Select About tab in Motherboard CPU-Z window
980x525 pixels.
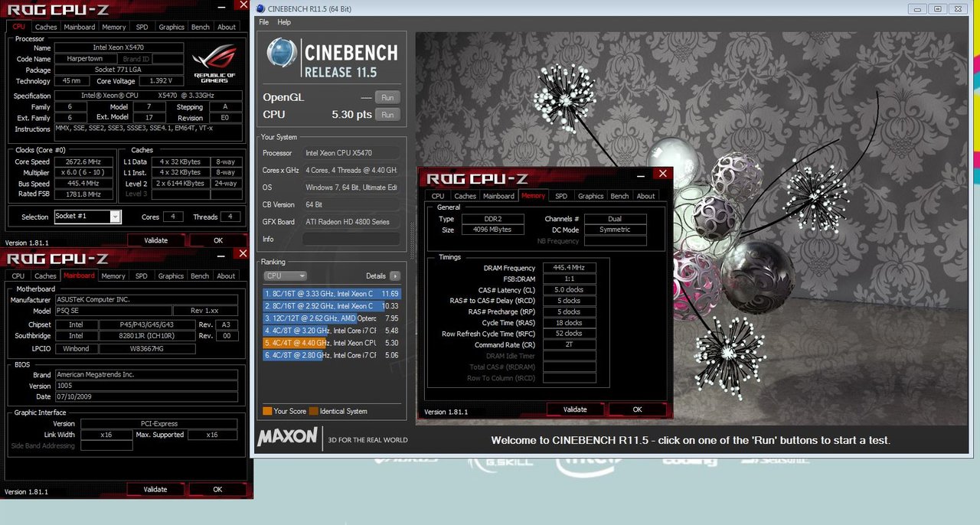[x=226, y=276]
